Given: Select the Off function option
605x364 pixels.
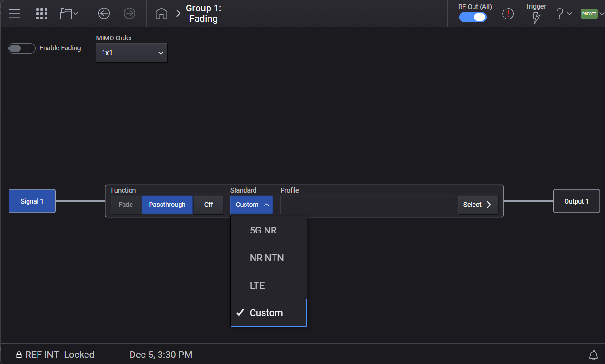Looking at the screenshot, I should (x=208, y=205).
